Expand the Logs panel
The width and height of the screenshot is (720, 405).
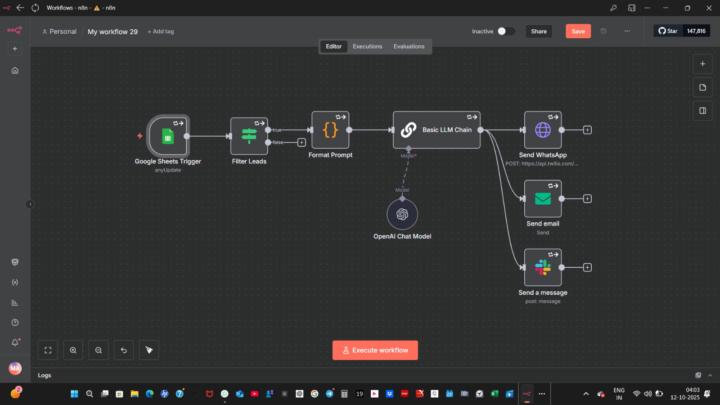pos(45,375)
